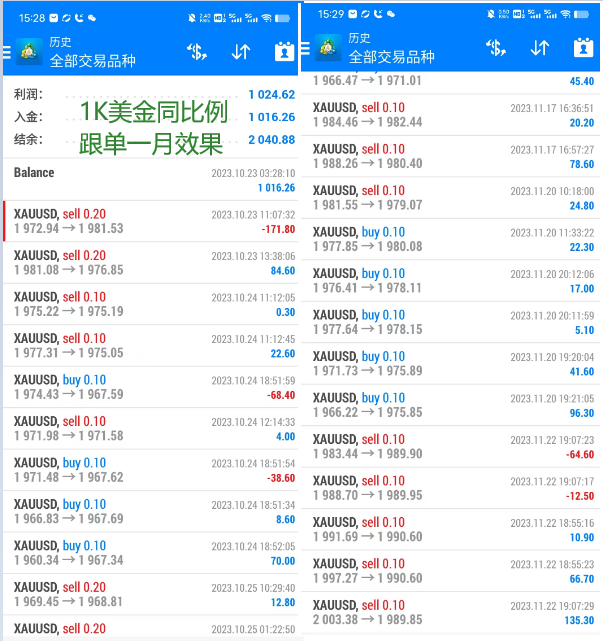Viewport: 603px width, 641px height.
Task: Open the hamburger menu in right screen
Action: 305,48
